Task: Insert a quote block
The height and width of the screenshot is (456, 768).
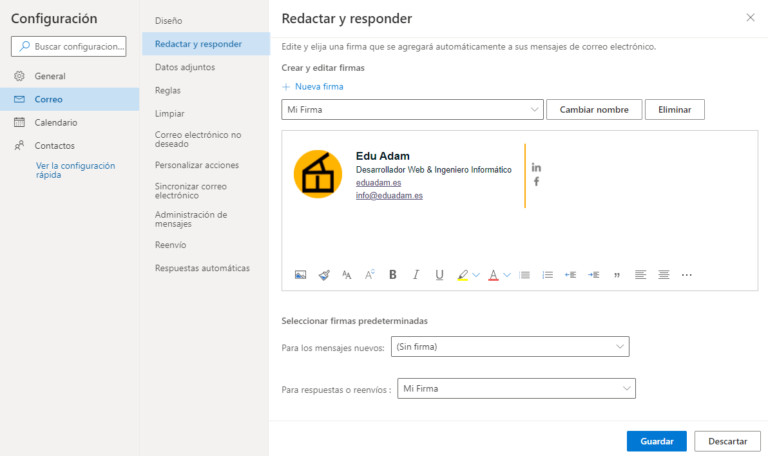Action: [616, 275]
